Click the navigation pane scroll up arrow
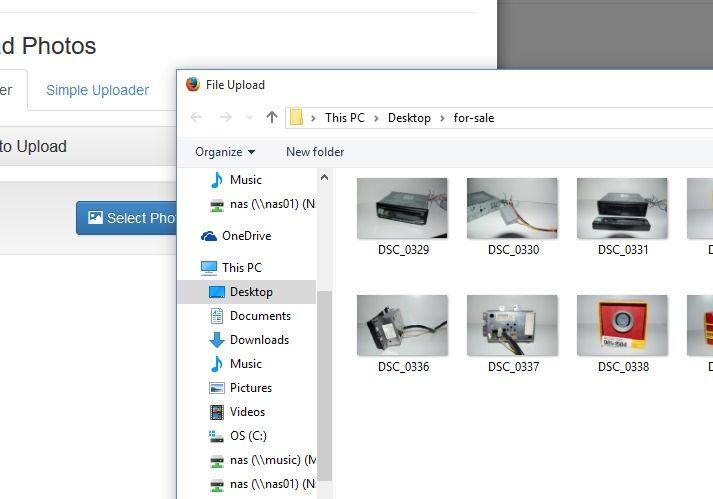713x499 pixels. click(324, 177)
